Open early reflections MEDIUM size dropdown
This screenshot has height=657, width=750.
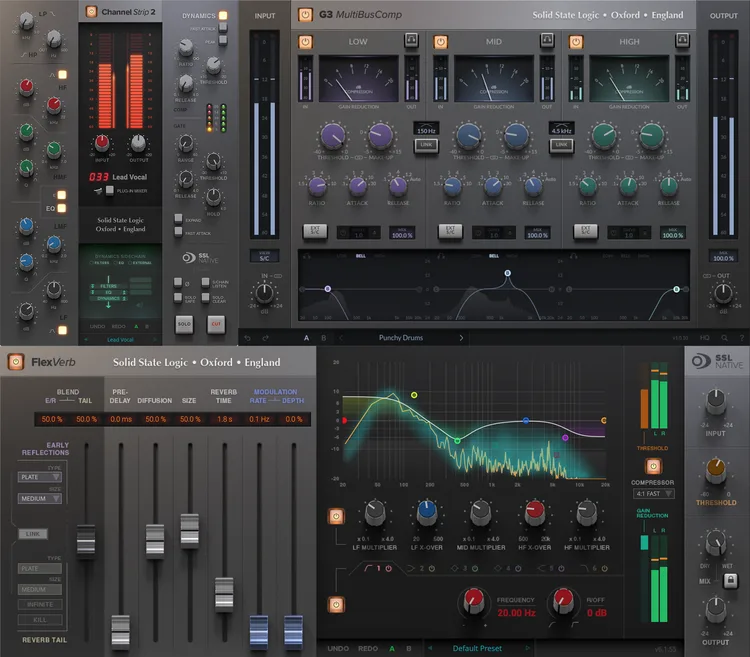click(40, 498)
